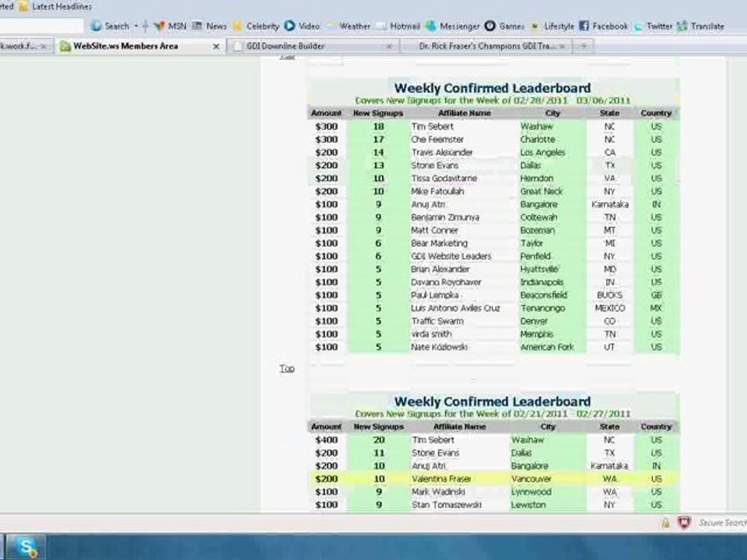
Task: Open the MSN butterfly toolbar icon
Action: (x=160, y=26)
